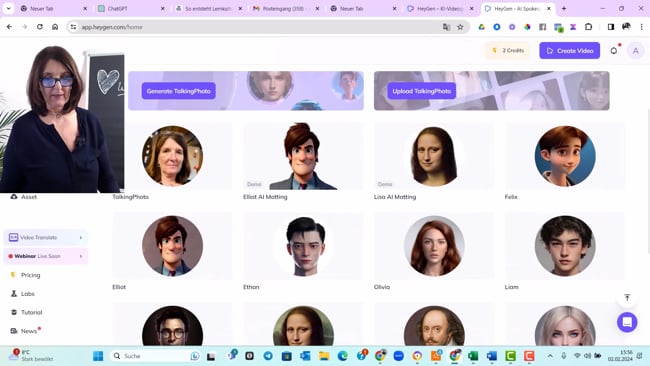This screenshot has width=650, height=366.
Task: Click the taskbar Suche search box
Action: pos(155,356)
